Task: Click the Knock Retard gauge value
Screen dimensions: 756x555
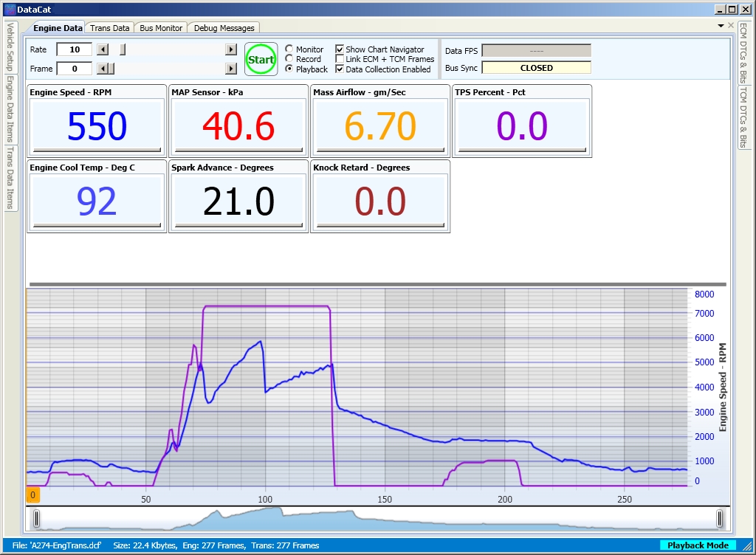Action: tap(380, 201)
